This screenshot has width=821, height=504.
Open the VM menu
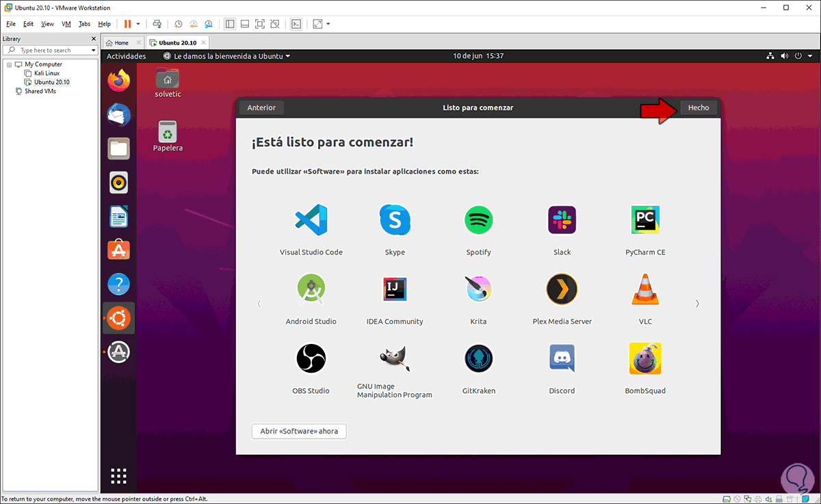pyautogui.click(x=66, y=23)
